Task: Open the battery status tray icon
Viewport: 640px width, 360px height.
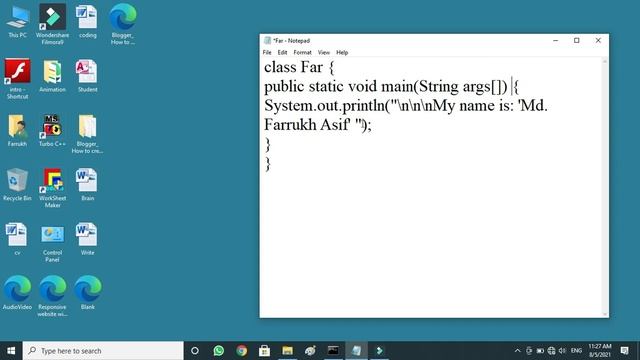Action: (x=540, y=351)
